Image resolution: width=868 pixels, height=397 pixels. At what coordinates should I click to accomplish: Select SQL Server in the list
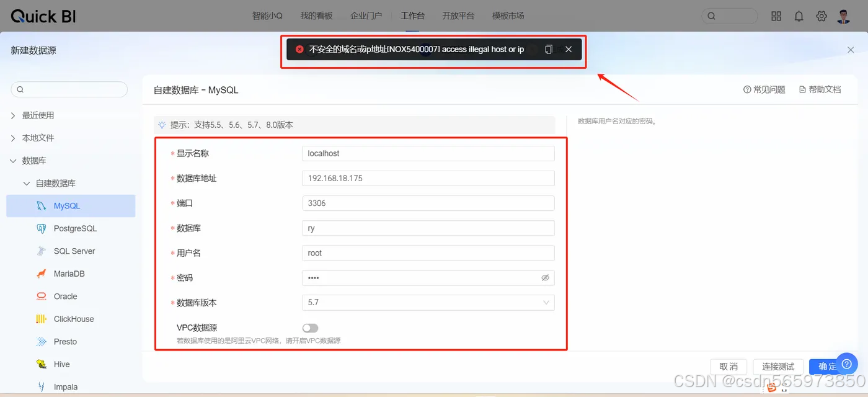click(71, 251)
